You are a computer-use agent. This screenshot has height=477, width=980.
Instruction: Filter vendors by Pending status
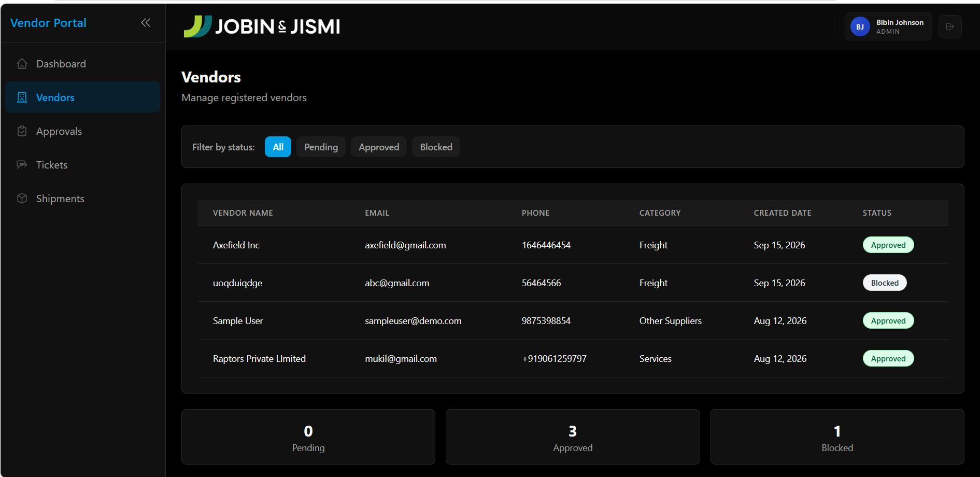coord(321,147)
